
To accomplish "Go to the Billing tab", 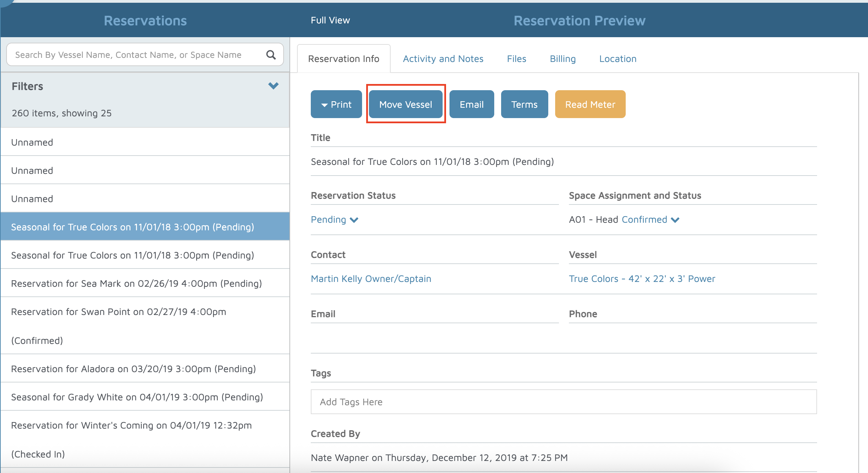I will click(562, 59).
